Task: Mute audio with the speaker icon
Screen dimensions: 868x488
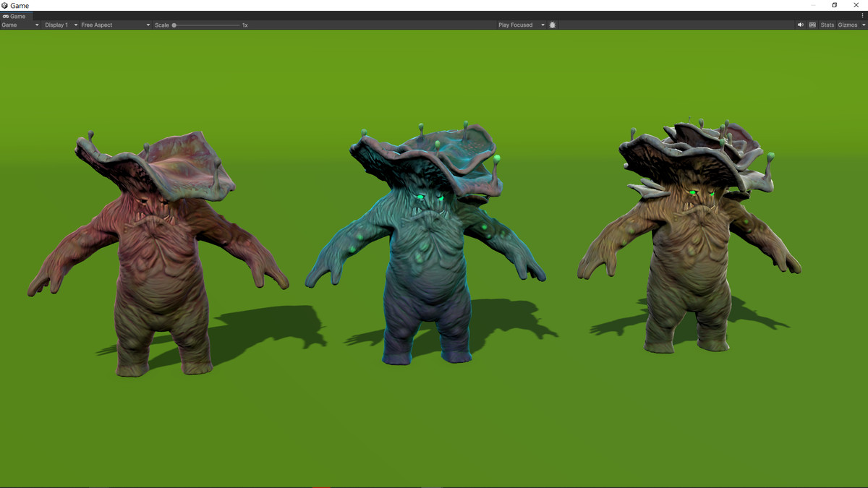Action: 800,25
